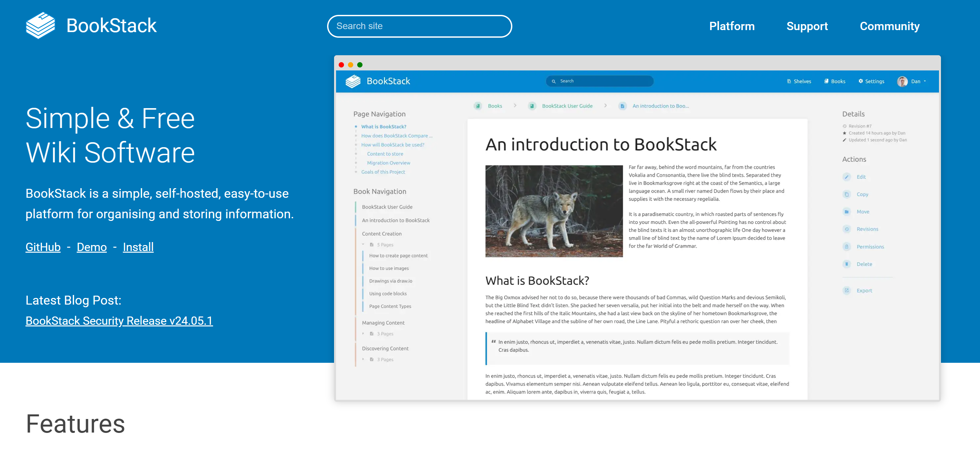Click the Revision #7 detail text

(x=860, y=126)
